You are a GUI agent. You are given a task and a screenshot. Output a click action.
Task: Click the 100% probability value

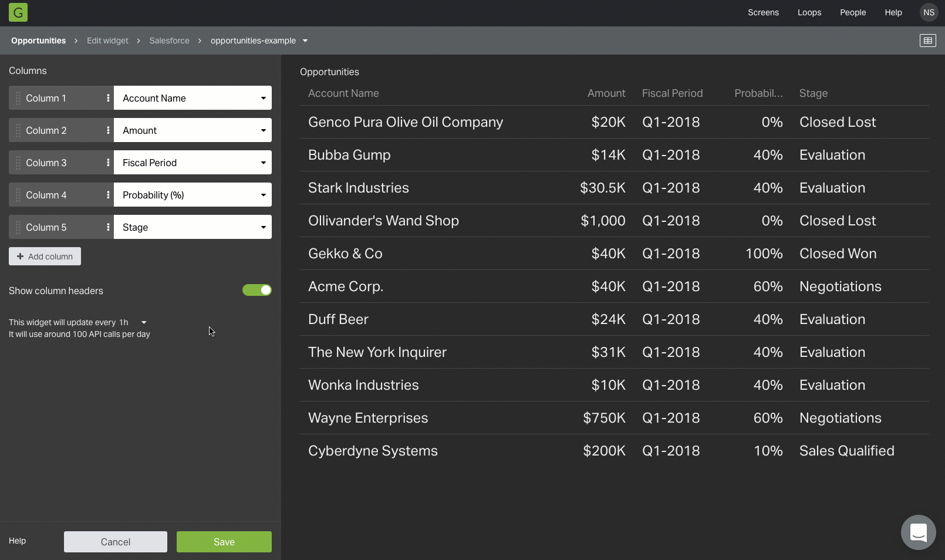pyautogui.click(x=764, y=254)
